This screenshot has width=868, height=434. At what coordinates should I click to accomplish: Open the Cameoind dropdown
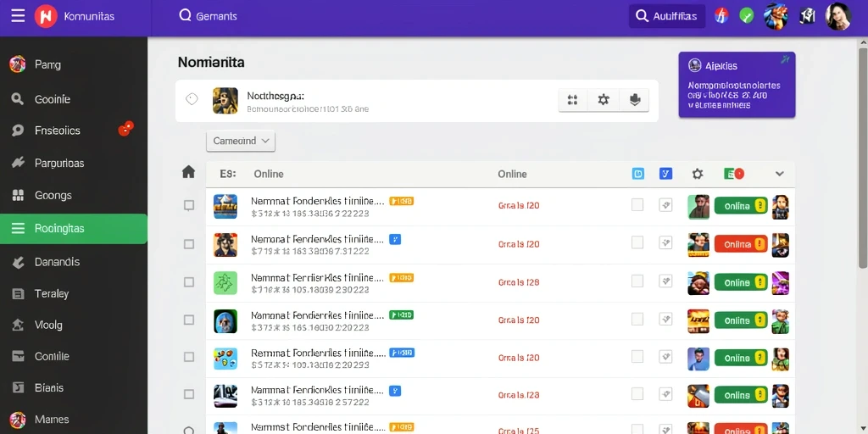tap(240, 142)
